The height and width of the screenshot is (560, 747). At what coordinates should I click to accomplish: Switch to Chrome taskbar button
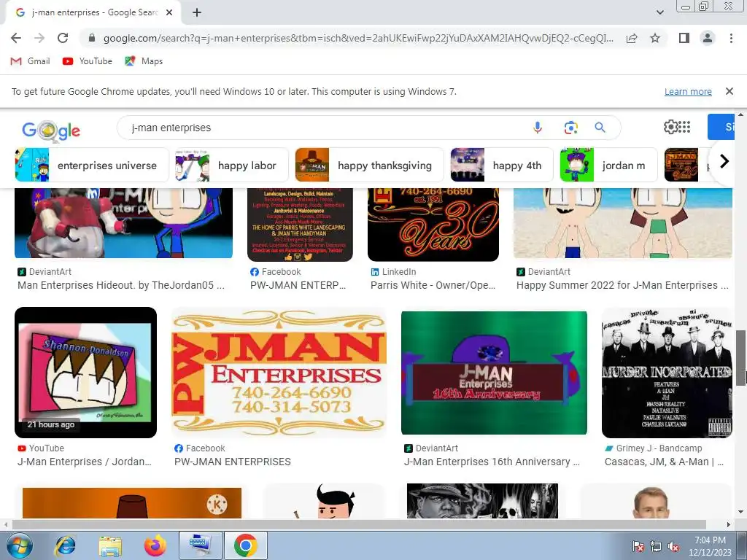(x=245, y=545)
